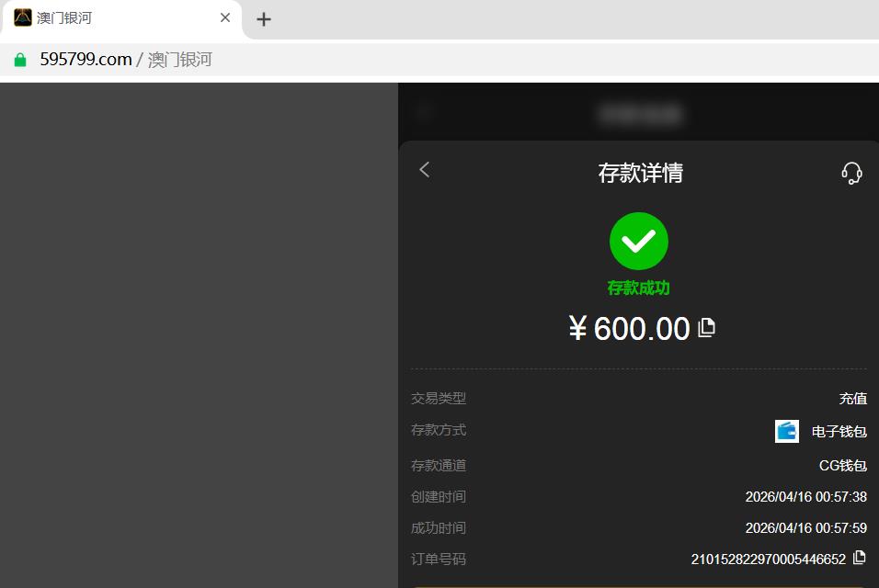Viewport: 879px width, 588px height.
Task: Copy the ¥600.00 amount with the copy icon
Action: [706, 328]
